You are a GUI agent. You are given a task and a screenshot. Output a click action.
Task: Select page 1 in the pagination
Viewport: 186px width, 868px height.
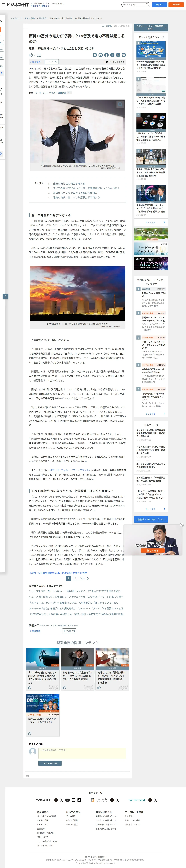coord(68,578)
